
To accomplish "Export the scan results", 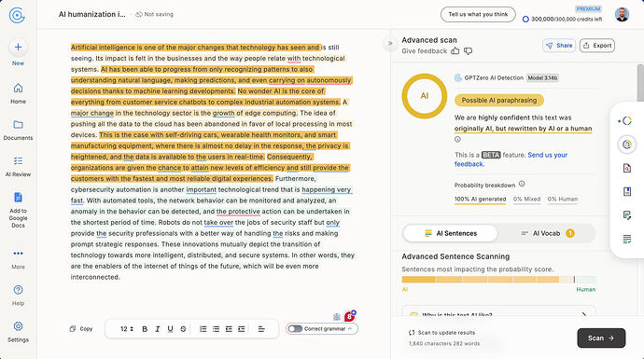I will click(597, 46).
